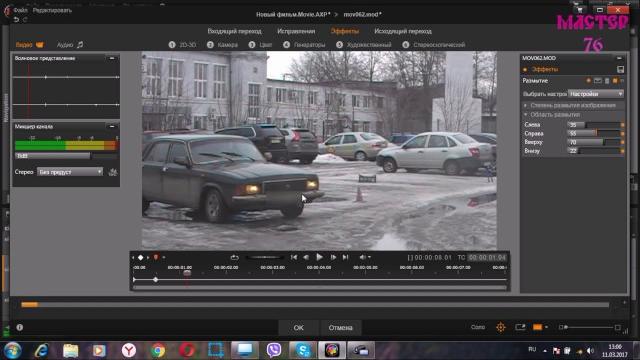Jump to clip end

pyautogui.click(x=345, y=257)
